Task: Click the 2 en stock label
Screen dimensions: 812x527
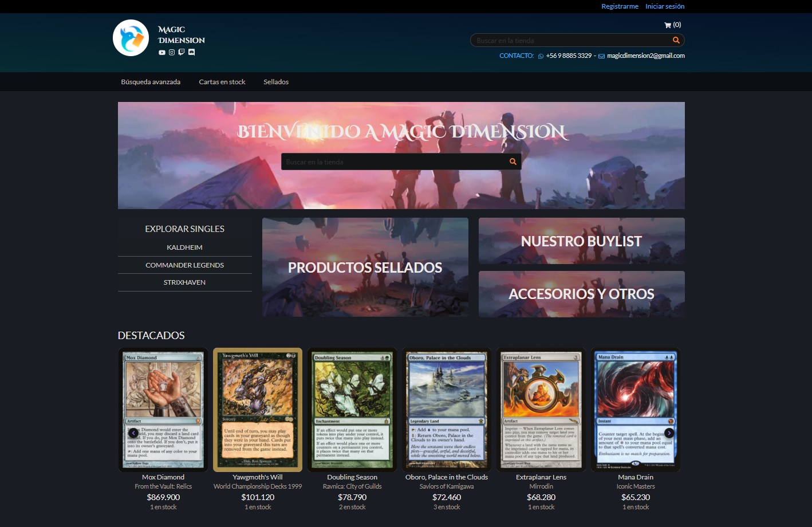Action: [352, 507]
